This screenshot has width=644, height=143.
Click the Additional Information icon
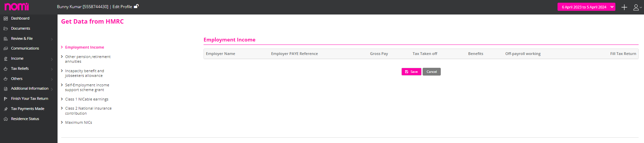(x=6, y=89)
